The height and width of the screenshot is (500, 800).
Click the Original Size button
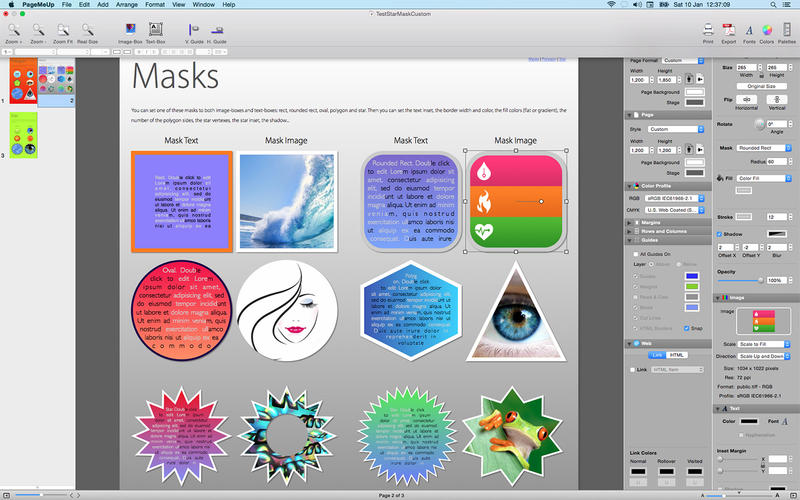click(761, 86)
